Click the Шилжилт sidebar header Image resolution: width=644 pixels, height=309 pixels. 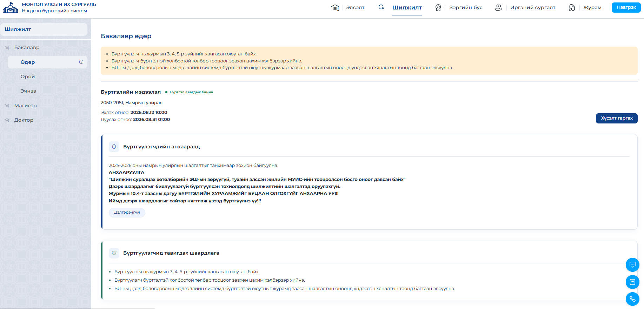click(44, 29)
